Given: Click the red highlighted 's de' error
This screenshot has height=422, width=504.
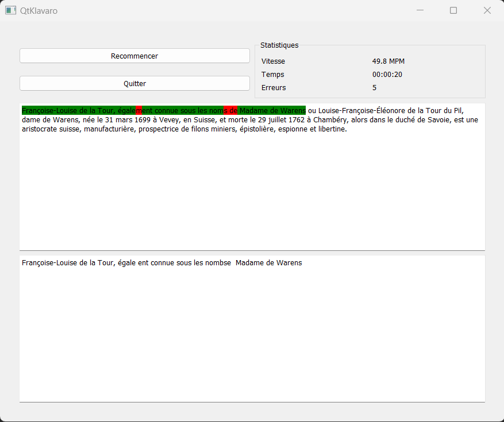Looking at the screenshot, I should (x=230, y=110).
